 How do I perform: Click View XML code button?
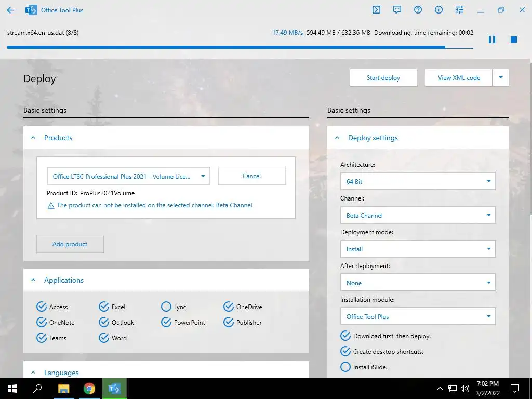(459, 78)
